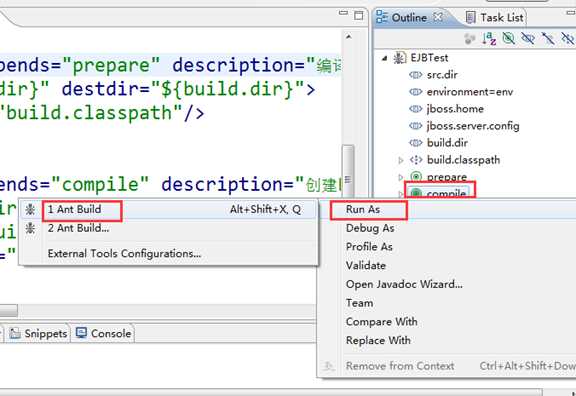Click the Outline tab icon
The height and width of the screenshot is (396, 576).
click(x=382, y=17)
